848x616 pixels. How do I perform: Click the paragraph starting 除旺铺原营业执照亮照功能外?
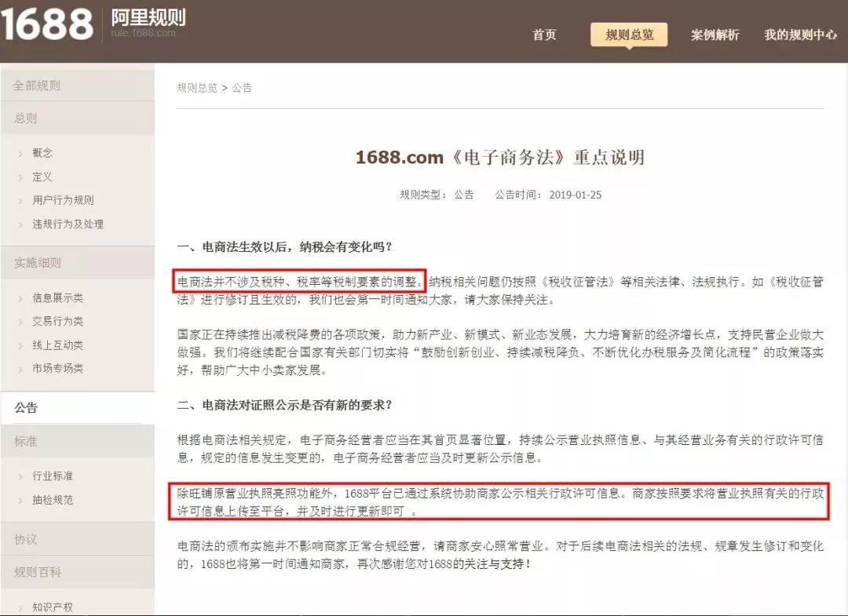tap(500, 502)
